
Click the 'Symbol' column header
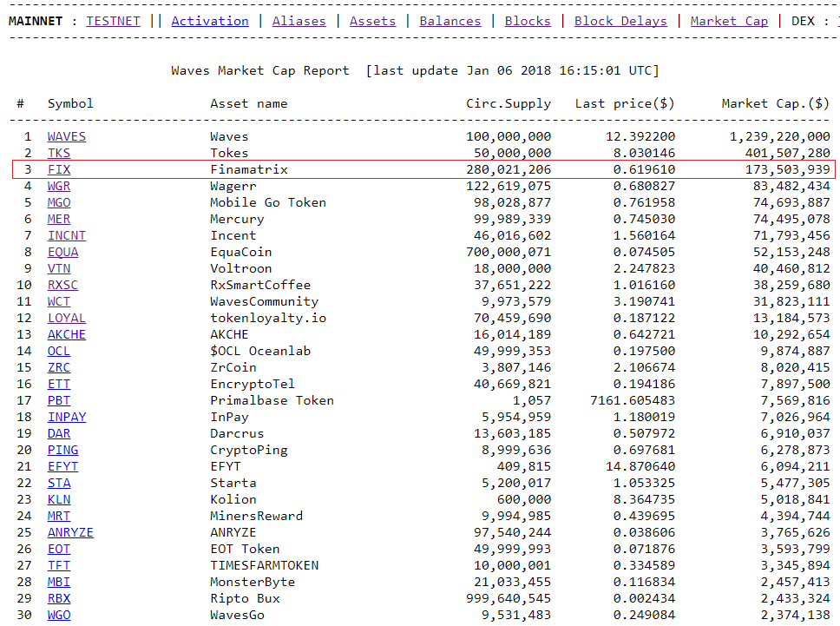click(70, 103)
